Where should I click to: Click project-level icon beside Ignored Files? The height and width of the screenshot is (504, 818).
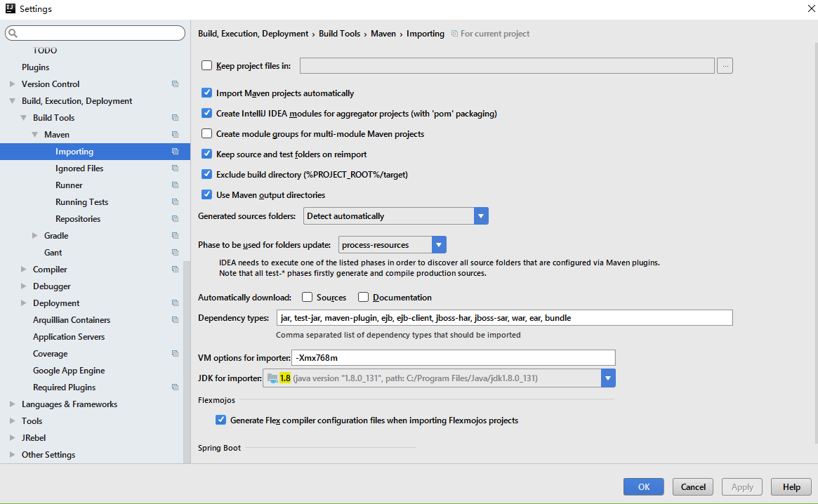(x=176, y=168)
